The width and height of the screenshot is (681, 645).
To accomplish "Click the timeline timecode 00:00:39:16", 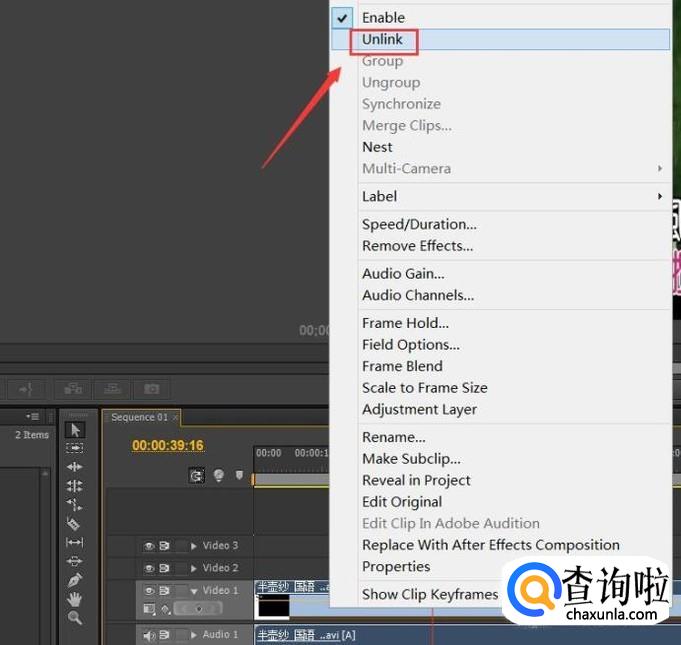I will click(x=167, y=446).
